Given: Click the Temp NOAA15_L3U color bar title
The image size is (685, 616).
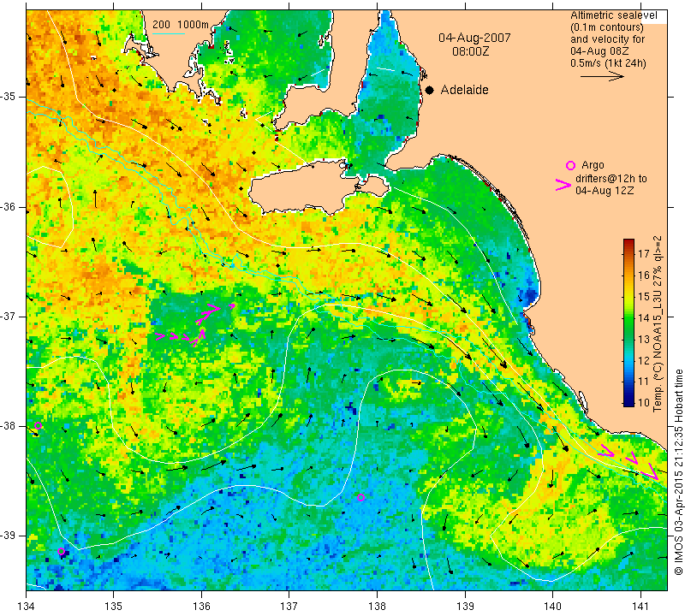Looking at the screenshot, I should [x=658, y=323].
